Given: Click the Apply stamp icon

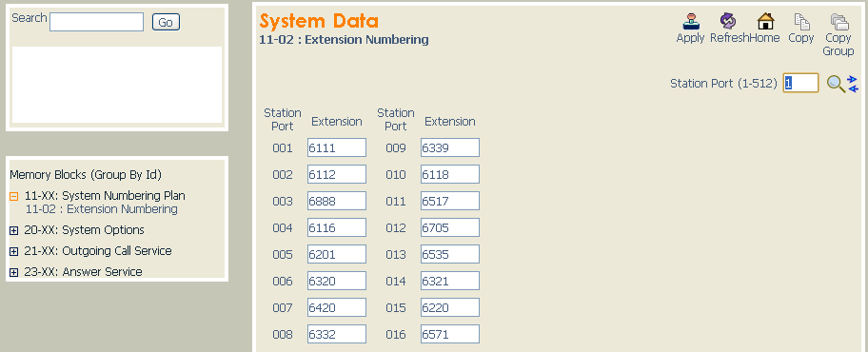Looking at the screenshot, I should point(690,22).
